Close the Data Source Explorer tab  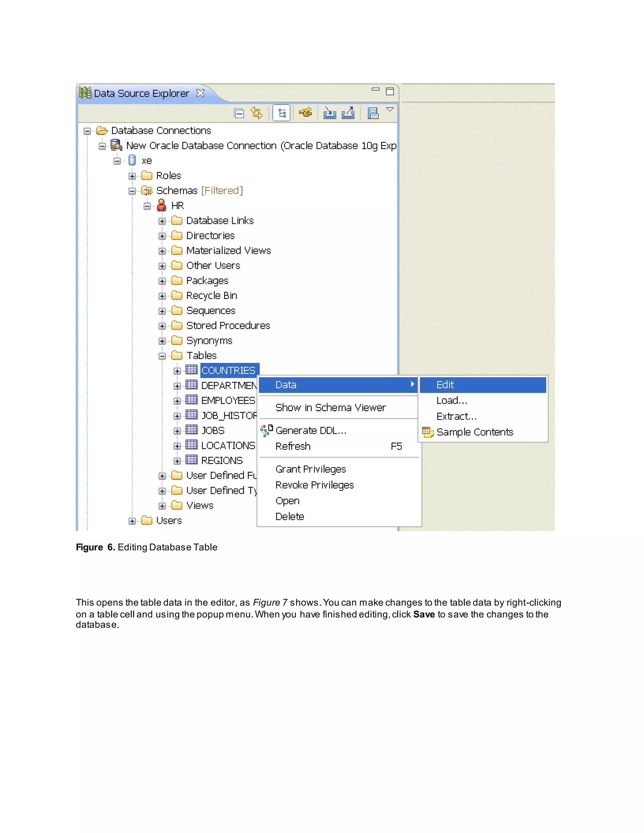point(200,93)
